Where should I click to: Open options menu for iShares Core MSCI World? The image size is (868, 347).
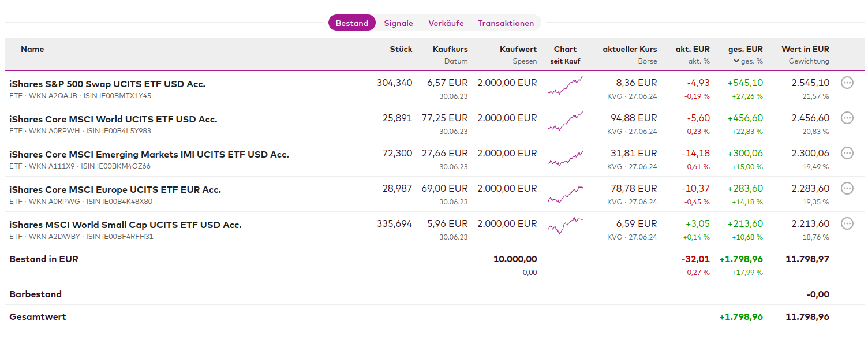point(847,118)
